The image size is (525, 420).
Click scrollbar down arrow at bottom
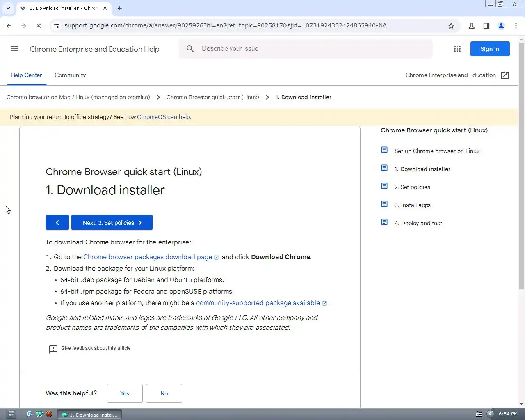(x=521, y=404)
